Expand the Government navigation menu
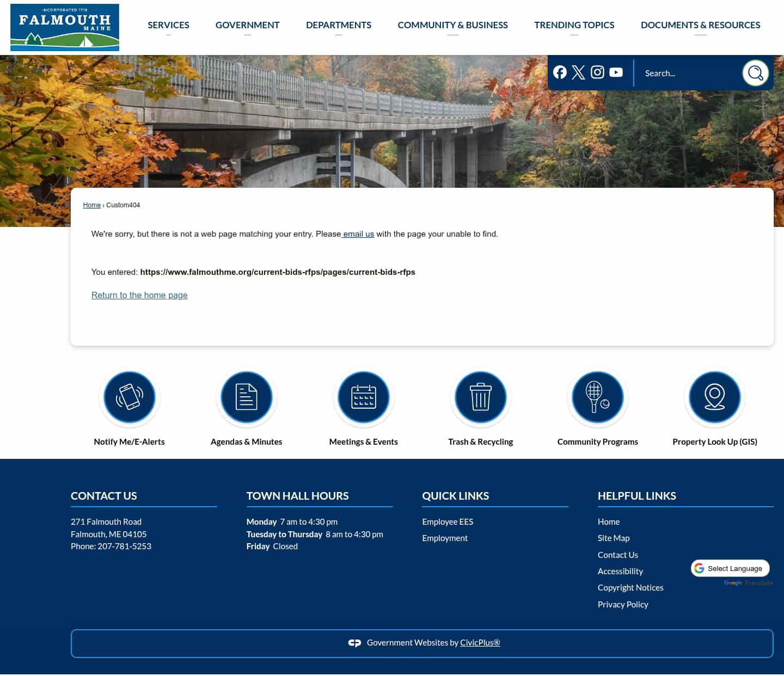 [x=247, y=25]
